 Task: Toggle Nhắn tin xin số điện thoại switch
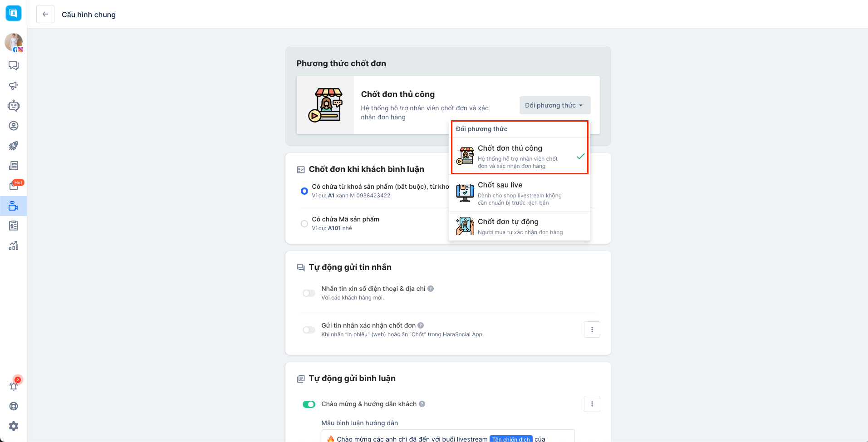click(x=309, y=293)
